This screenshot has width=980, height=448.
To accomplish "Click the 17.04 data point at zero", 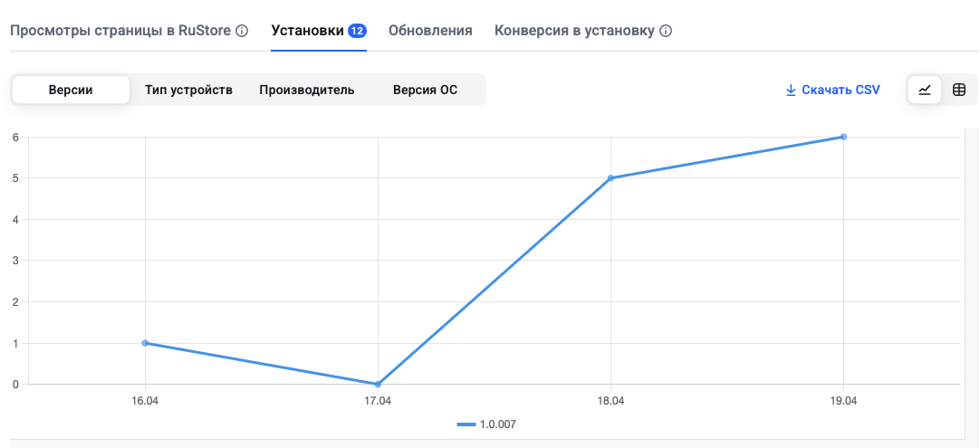I will click(x=378, y=384).
